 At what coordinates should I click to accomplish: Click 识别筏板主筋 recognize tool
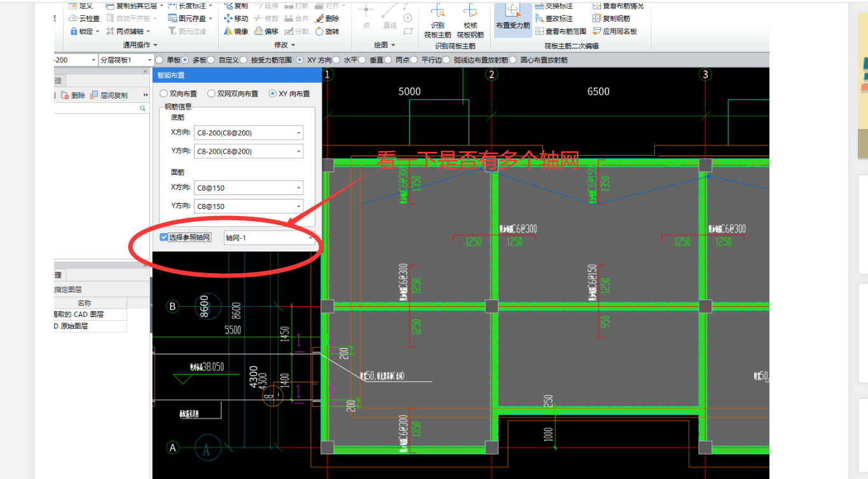tap(437, 21)
